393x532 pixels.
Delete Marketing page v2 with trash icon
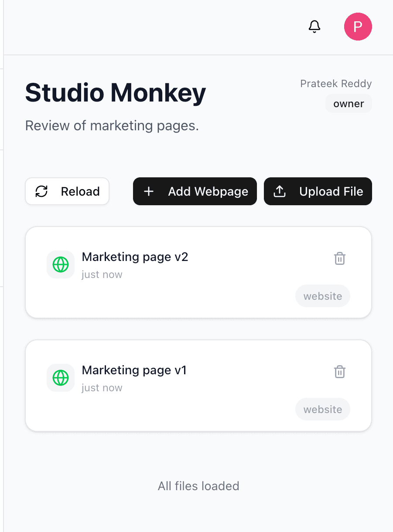tap(340, 258)
